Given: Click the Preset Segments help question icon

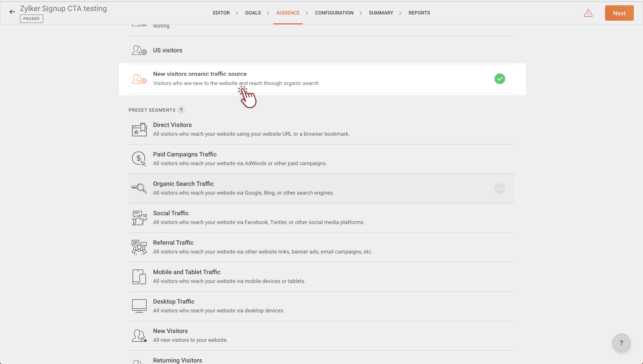Looking at the screenshot, I should pos(181,110).
